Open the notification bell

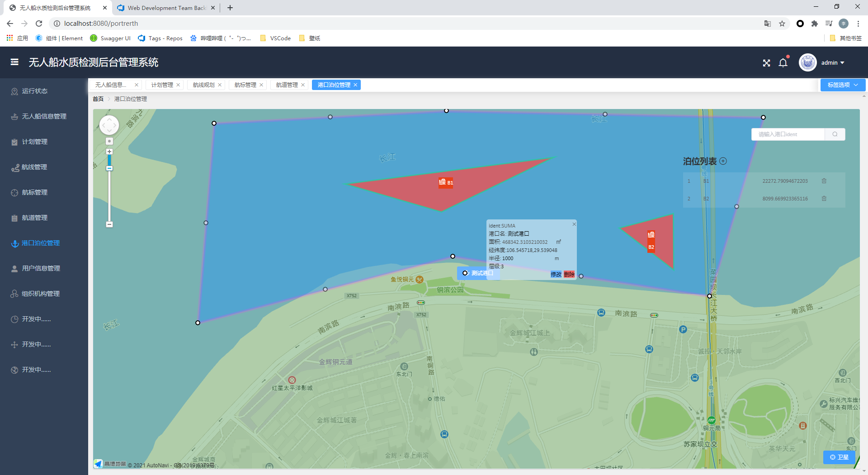pyautogui.click(x=783, y=62)
